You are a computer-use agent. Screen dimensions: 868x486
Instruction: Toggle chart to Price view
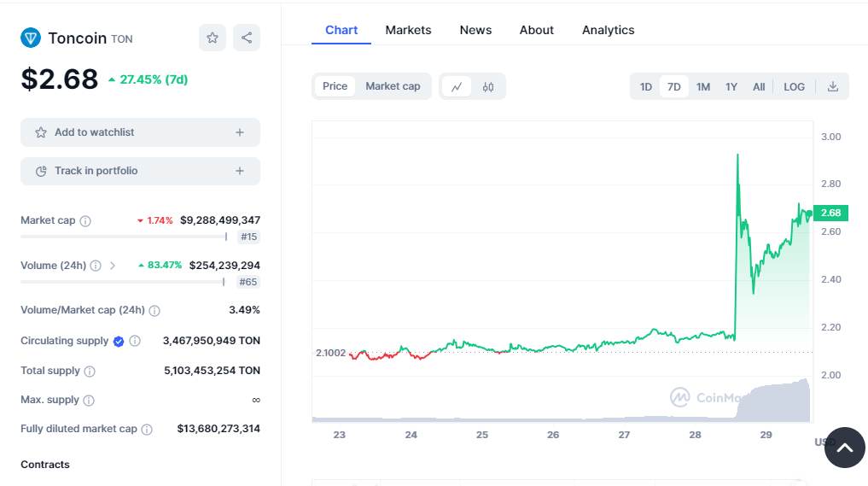335,86
